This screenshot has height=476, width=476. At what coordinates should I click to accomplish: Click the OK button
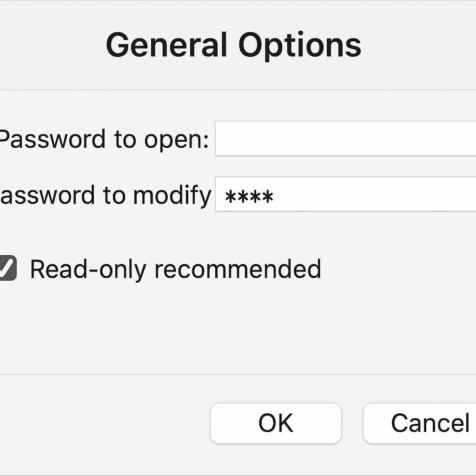[x=276, y=423]
